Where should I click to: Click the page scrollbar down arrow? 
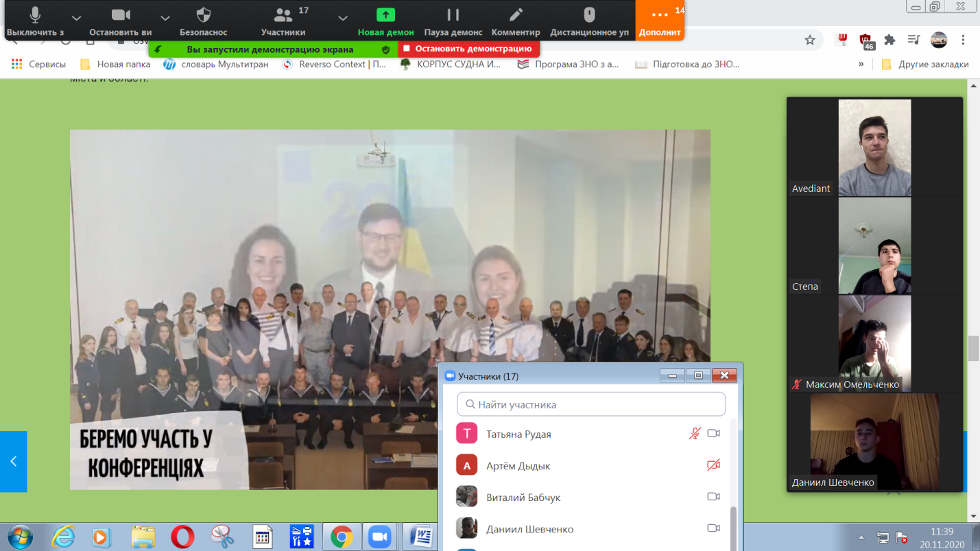974,516
